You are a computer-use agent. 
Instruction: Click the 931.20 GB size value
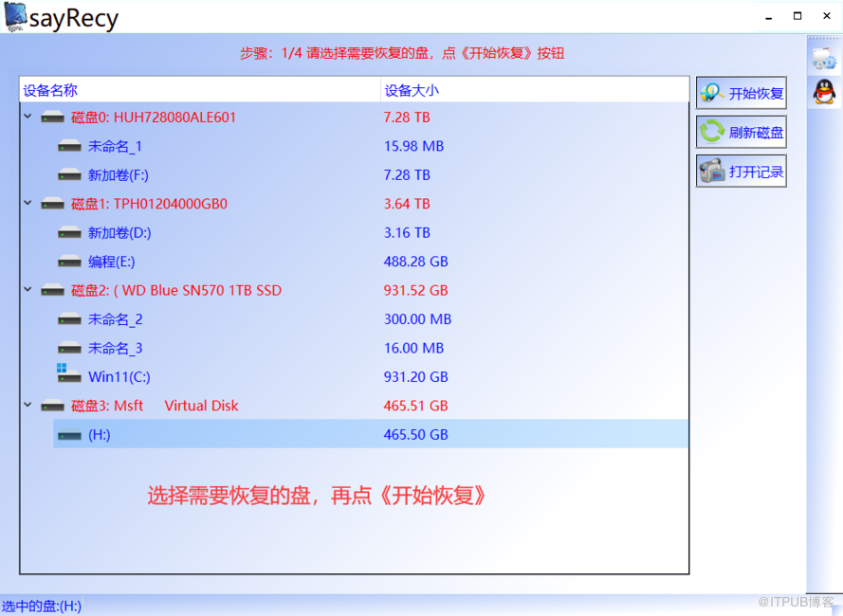415,377
